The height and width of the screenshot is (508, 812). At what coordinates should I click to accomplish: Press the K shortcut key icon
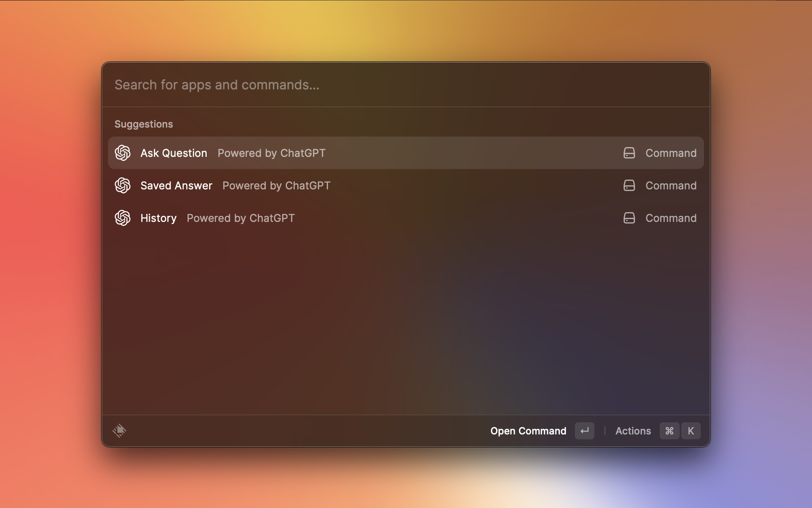[691, 430]
